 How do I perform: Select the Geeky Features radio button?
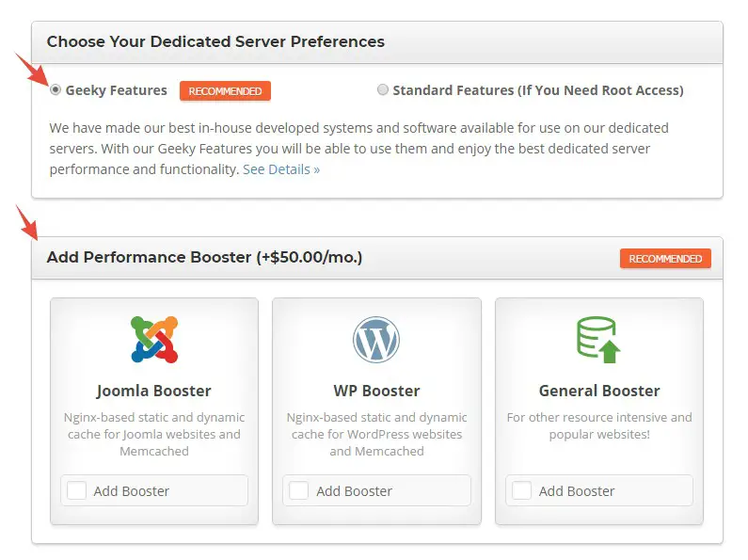coord(56,89)
